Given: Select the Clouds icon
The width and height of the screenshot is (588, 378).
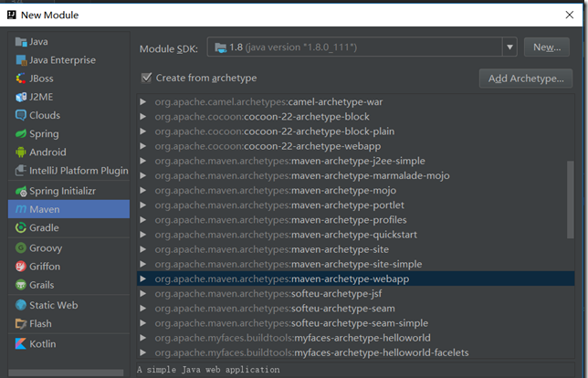Looking at the screenshot, I should (21, 115).
